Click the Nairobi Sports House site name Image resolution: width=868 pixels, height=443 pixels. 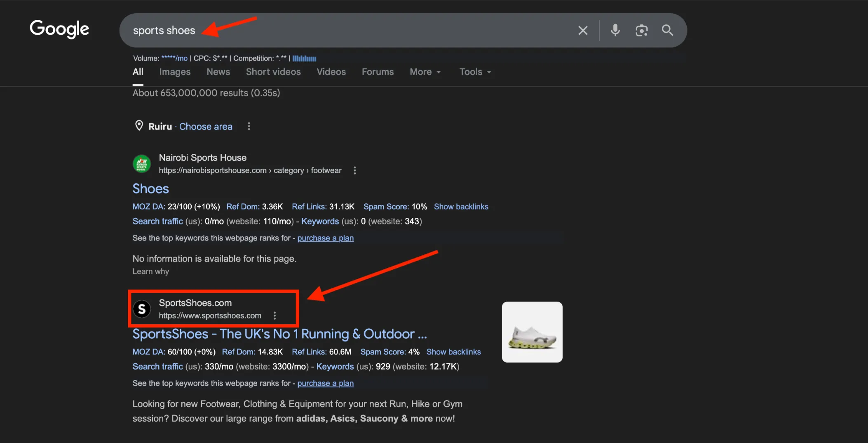coord(203,158)
